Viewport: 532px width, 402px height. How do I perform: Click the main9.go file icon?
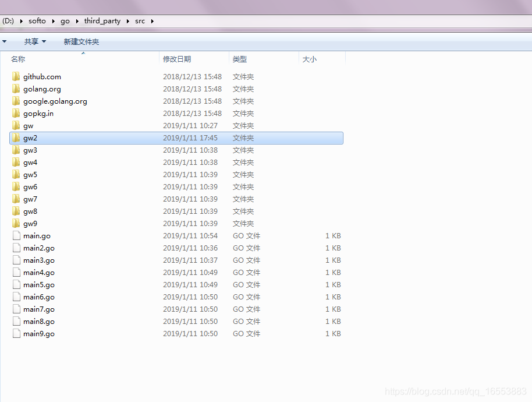coord(16,333)
